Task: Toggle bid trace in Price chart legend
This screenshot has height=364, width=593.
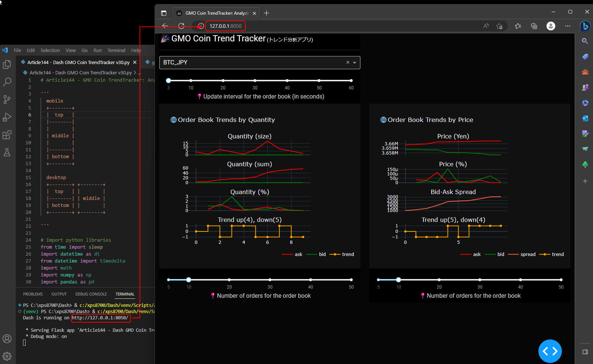Action: coord(494,254)
